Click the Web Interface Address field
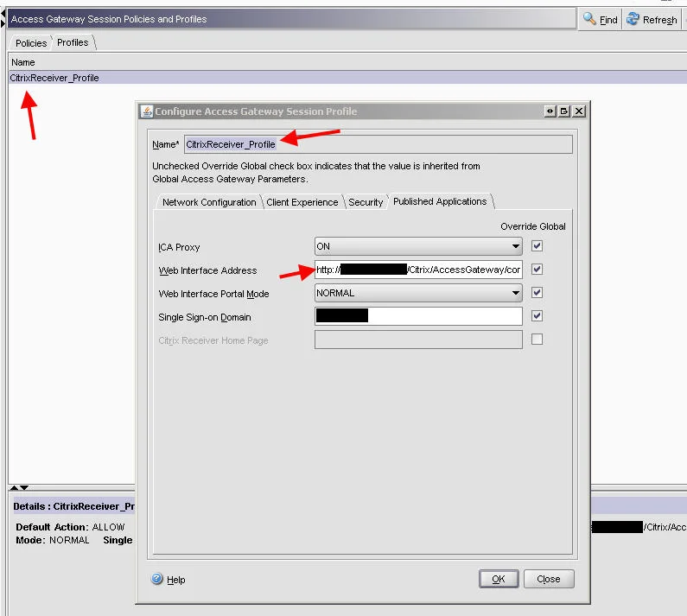Viewport: 687px width, 616px height. (x=418, y=270)
